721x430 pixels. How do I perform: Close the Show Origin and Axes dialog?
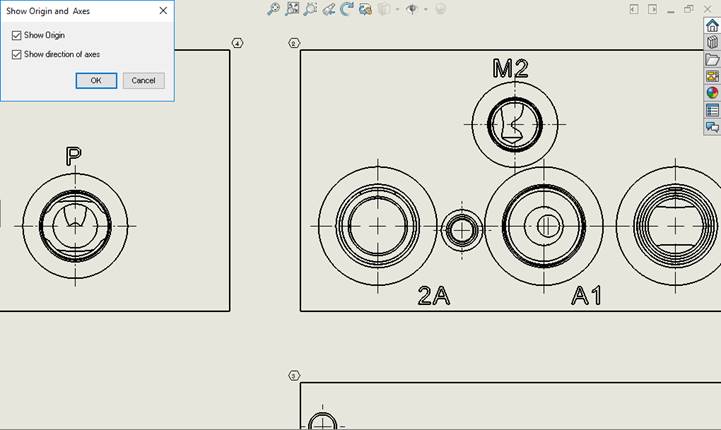(163, 11)
